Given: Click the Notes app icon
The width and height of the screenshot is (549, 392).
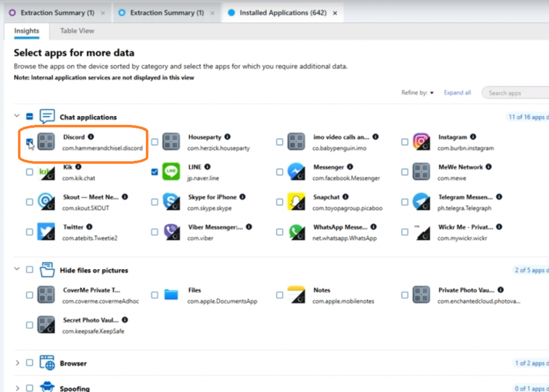Looking at the screenshot, I should (296, 295).
